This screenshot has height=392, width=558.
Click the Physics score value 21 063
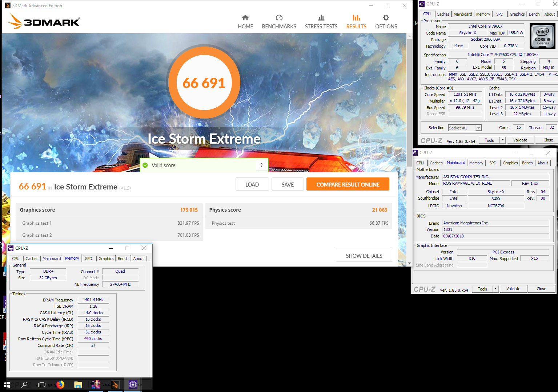(x=380, y=210)
